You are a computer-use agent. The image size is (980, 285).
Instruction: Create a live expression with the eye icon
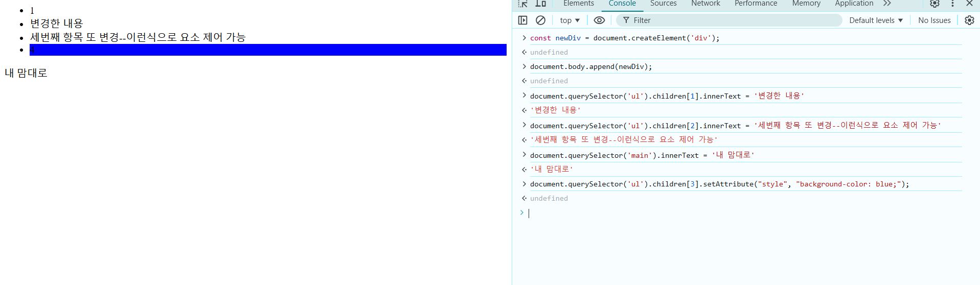(x=599, y=20)
